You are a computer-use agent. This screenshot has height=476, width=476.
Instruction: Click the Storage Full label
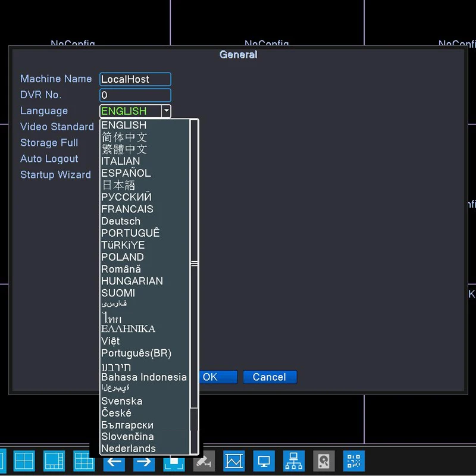click(49, 143)
